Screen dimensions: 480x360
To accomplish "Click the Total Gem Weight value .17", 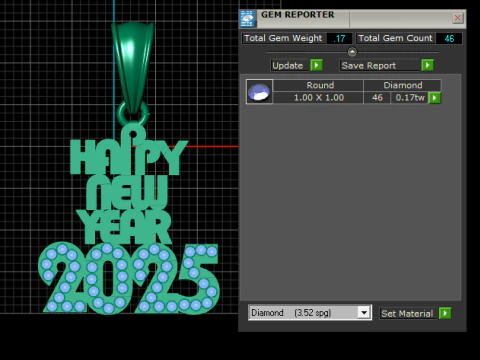I will tap(339, 39).
